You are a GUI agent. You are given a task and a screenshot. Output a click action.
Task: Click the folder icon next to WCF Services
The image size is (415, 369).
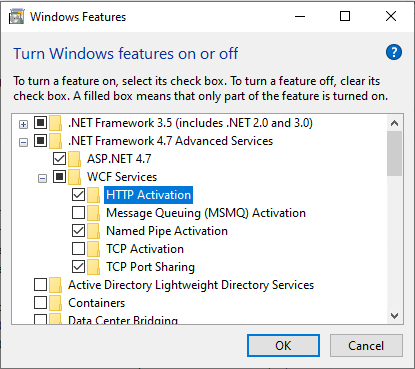75,177
